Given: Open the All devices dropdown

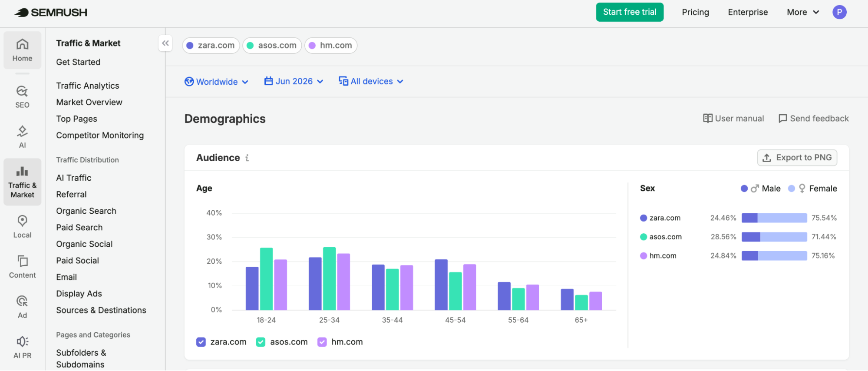Looking at the screenshot, I should (371, 81).
